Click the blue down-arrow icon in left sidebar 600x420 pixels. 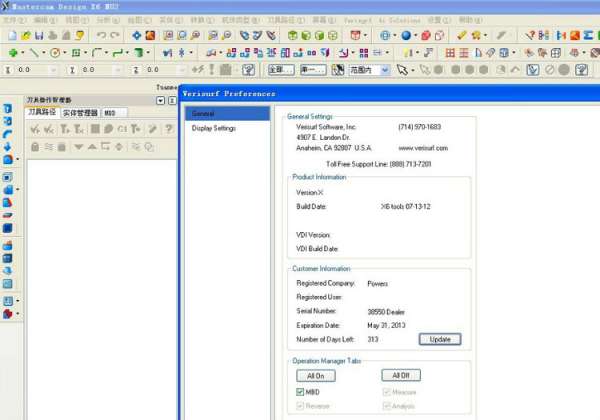7,147
